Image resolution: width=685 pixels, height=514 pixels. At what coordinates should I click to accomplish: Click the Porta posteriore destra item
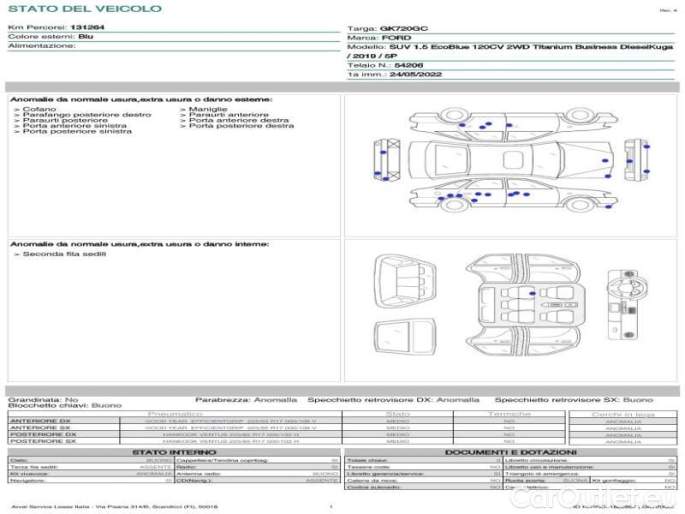[241, 126]
